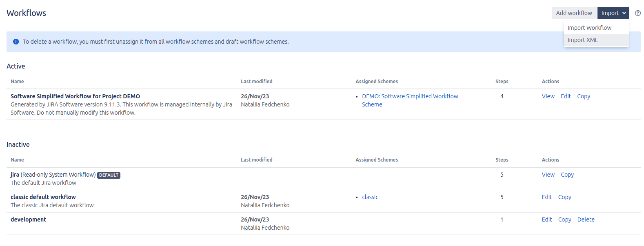Select the 'development' workflow name
The width and height of the screenshot is (644, 246).
28,219
